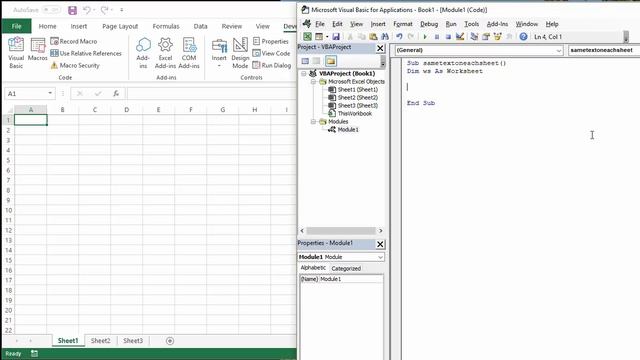The width and height of the screenshot is (640, 360).
Task: Click the Add-ins hexagon icon in ribbon
Action: click(x=143, y=53)
